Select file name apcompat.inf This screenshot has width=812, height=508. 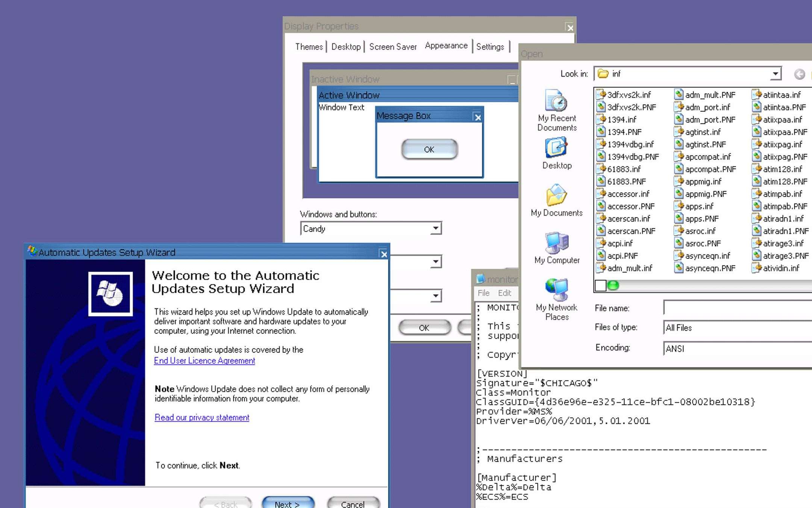click(708, 157)
